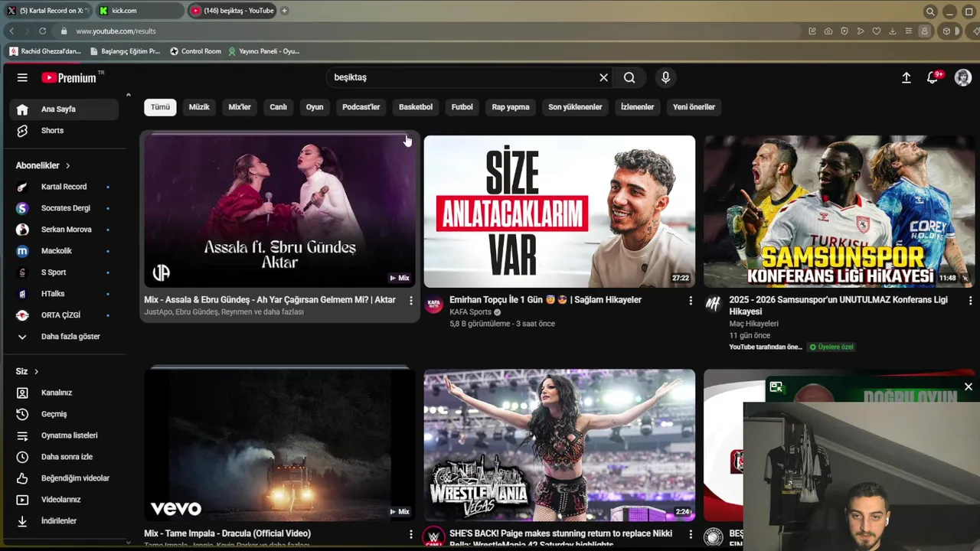The height and width of the screenshot is (551, 980).
Task: Click the send/flow arrow icon in address bar
Action: pos(861,31)
